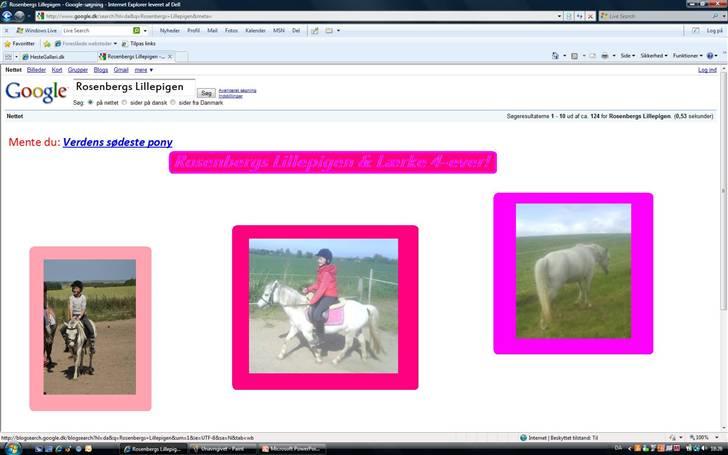This screenshot has width=728, height=455.
Task: Open the Side menu dropdown
Action: [x=627, y=56]
